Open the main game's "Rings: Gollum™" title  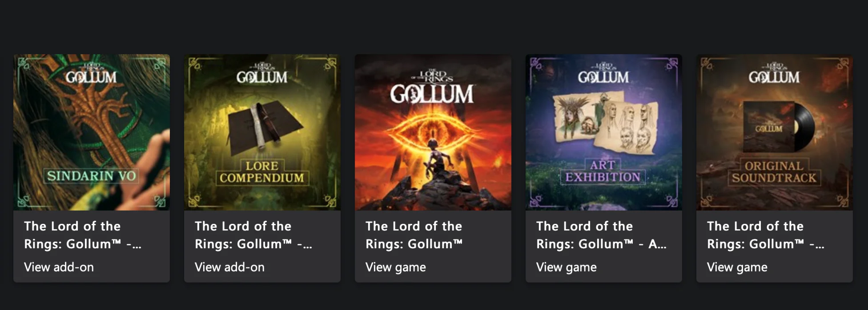(414, 244)
